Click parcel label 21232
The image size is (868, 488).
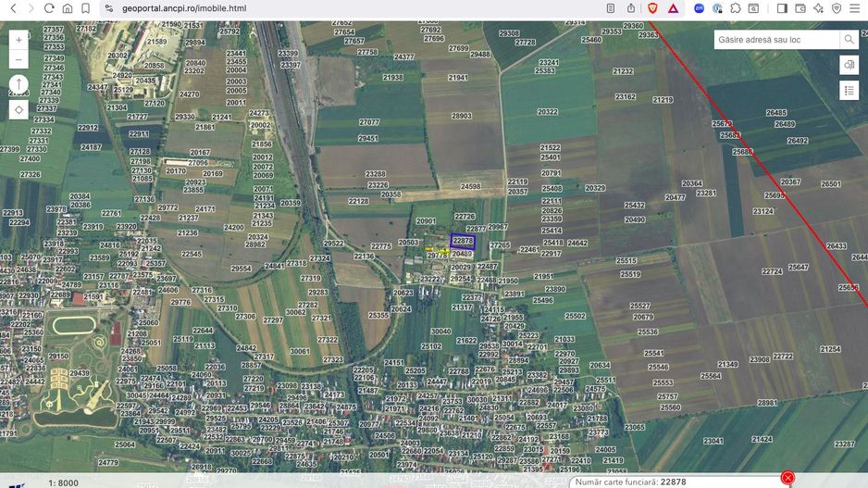pyautogui.click(x=623, y=71)
